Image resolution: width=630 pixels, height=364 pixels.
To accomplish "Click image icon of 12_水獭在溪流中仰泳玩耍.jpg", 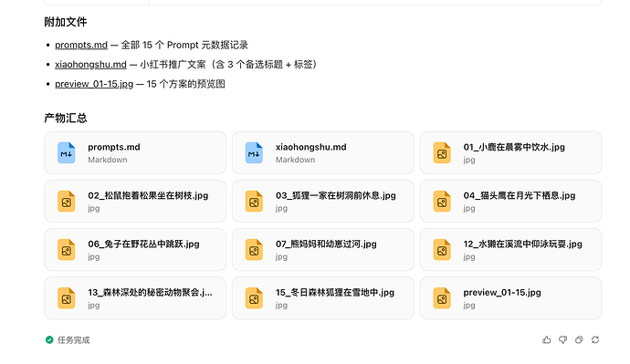I will pyautogui.click(x=442, y=250).
